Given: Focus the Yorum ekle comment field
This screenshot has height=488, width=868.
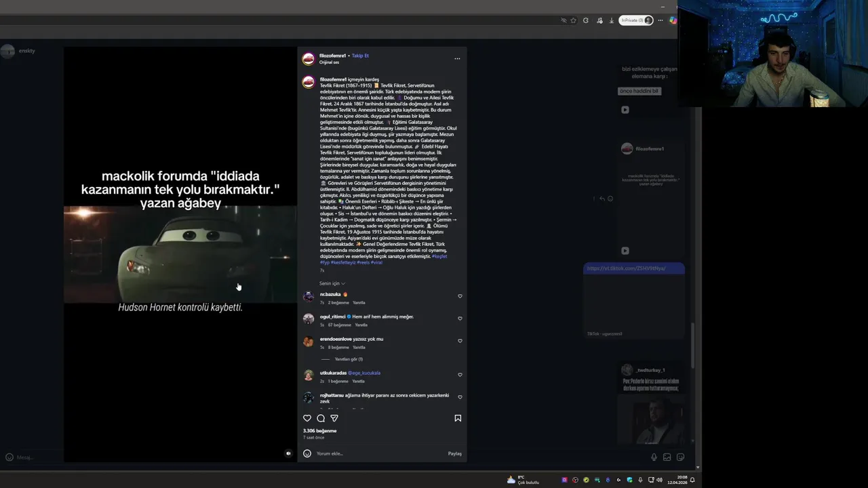Looking at the screenshot, I should 380,453.
